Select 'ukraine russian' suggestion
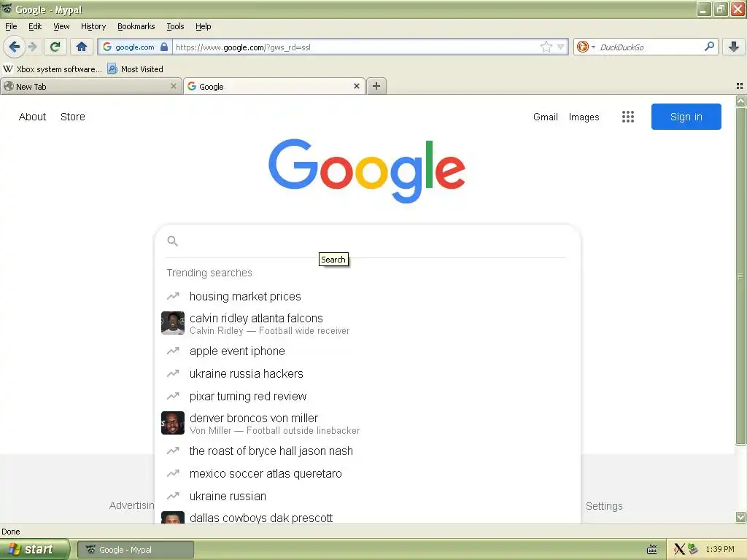Image resolution: width=747 pixels, height=560 pixels. point(368,496)
